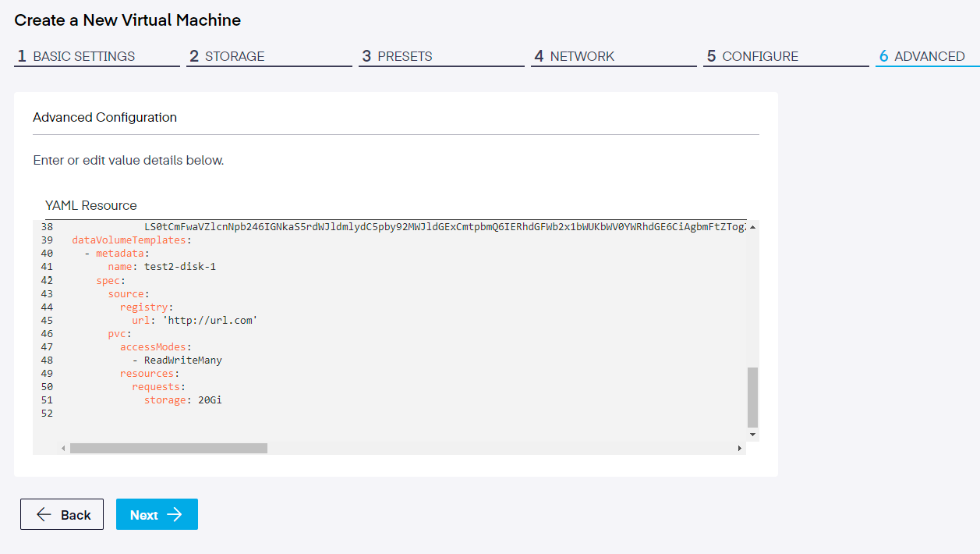Click the YAML editor scroll-up arrow
Screen dimensions: 980x554
pyautogui.click(x=752, y=227)
